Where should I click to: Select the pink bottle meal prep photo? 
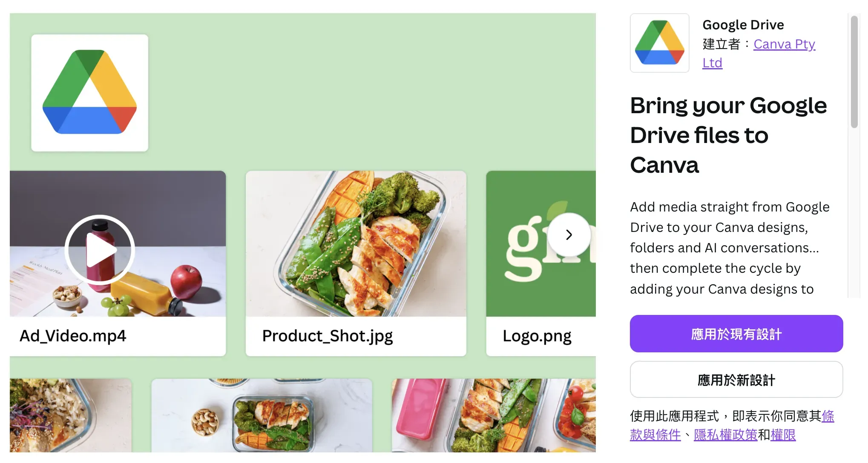point(494,415)
